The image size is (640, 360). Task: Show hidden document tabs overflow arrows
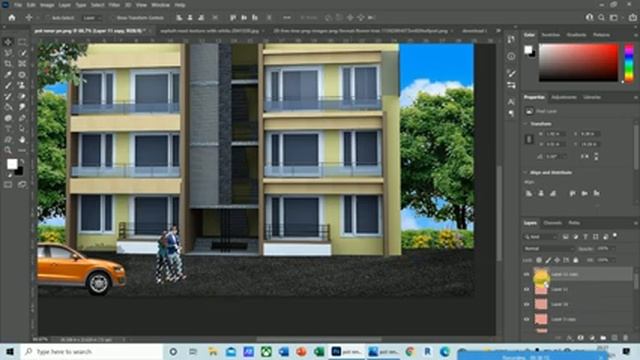tap(498, 31)
